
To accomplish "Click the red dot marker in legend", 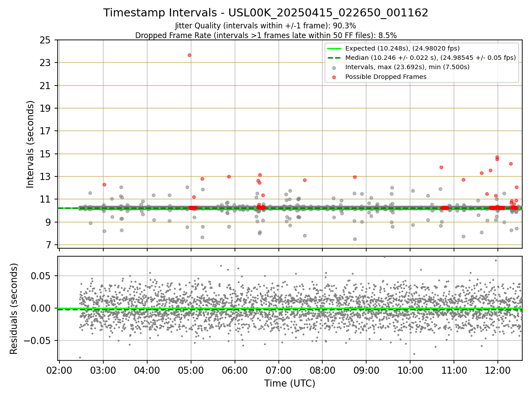I will click(x=334, y=77).
